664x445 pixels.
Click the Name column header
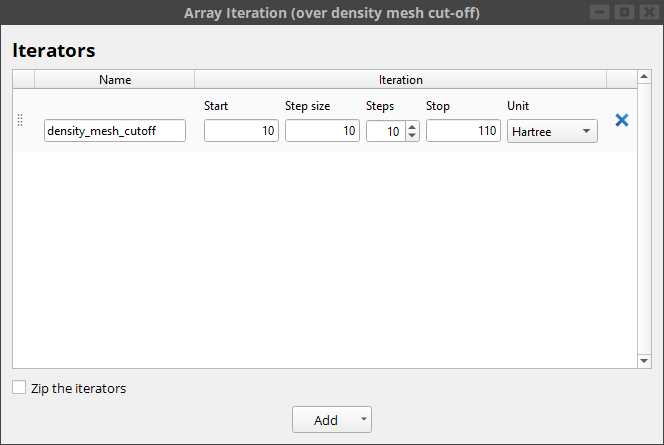(x=115, y=80)
